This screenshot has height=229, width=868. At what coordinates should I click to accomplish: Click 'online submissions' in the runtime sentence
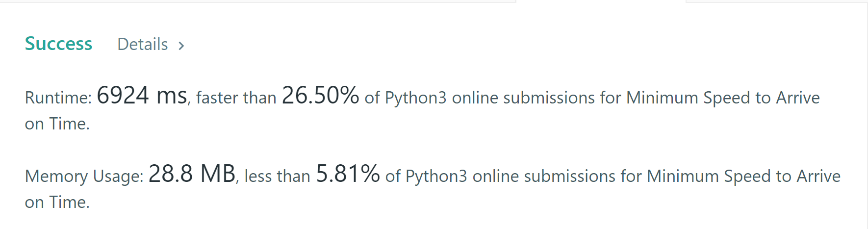[x=523, y=98]
